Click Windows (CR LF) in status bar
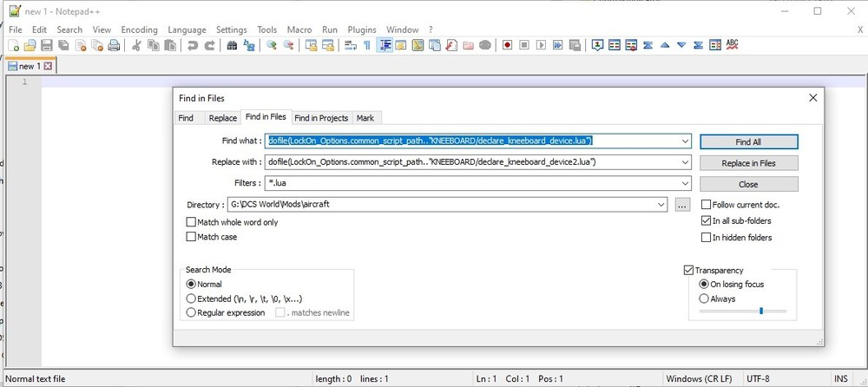 (698, 379)
